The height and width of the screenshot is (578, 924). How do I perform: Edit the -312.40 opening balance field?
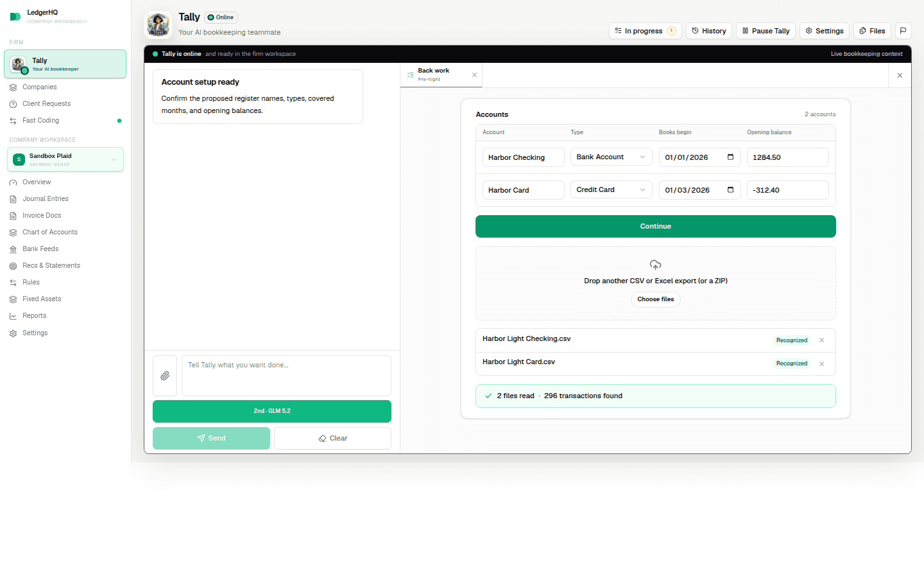coord(787,190)
